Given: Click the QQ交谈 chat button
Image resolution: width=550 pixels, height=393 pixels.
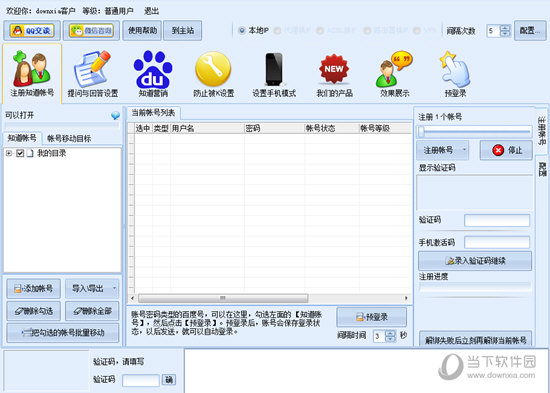Looking at the screenshot, I should [32, 31].
